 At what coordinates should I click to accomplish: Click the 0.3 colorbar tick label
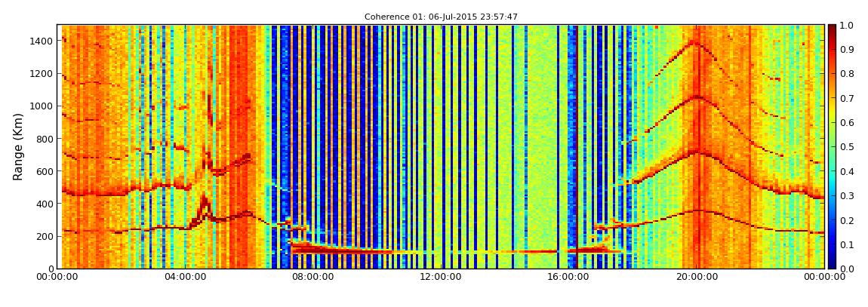pyautogui.click(x=847, y=196)
